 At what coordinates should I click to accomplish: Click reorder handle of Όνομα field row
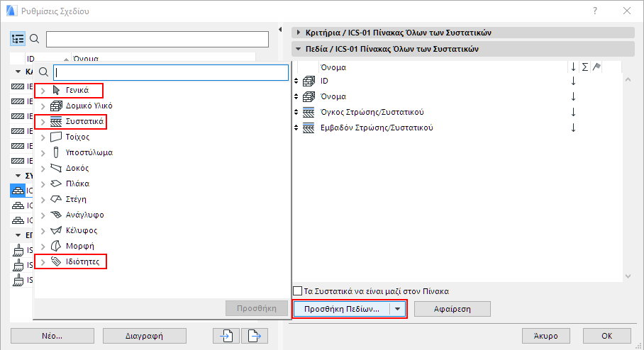click(296, 97)
